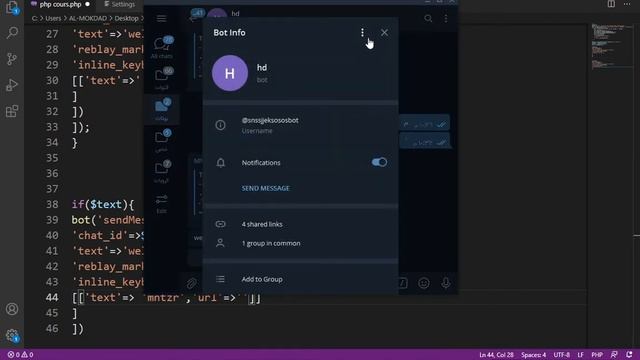The height and width of the screenshot is (360, 640).
Task: Open Manage gear in VS Code
Action: tap(12, 336)
